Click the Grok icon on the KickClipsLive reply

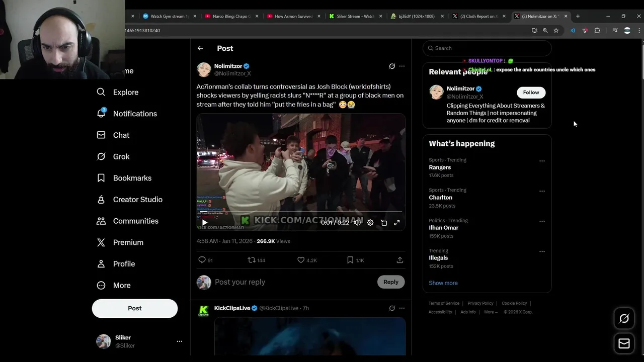click(x=392, y=308)
